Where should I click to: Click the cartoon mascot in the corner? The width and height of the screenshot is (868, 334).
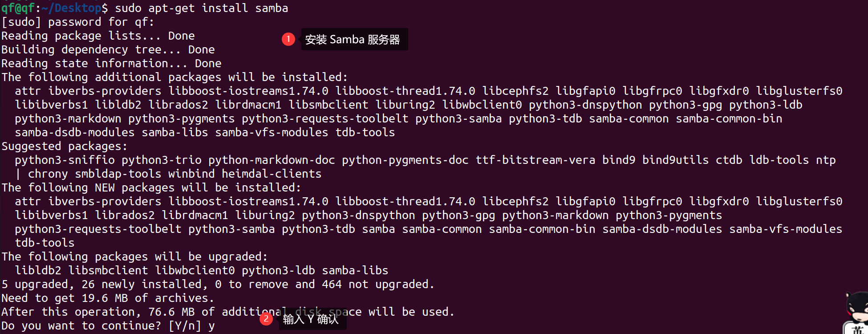(x=856, y=313)
